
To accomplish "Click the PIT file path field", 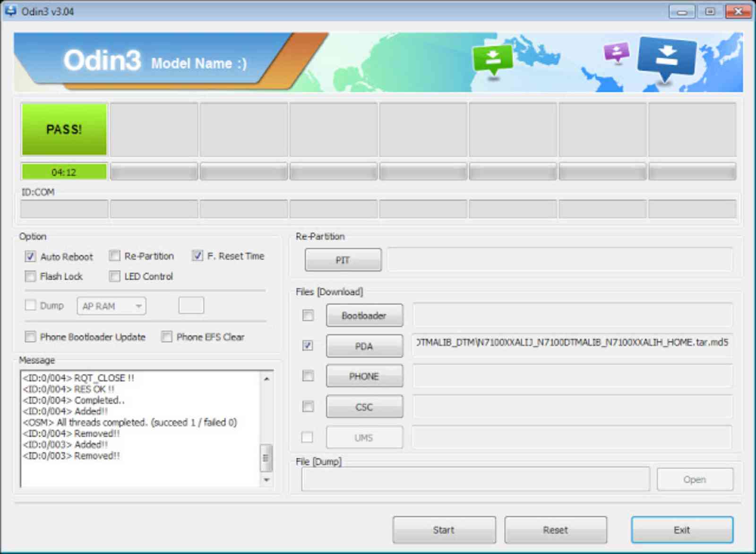I will (x=560, y=259).
